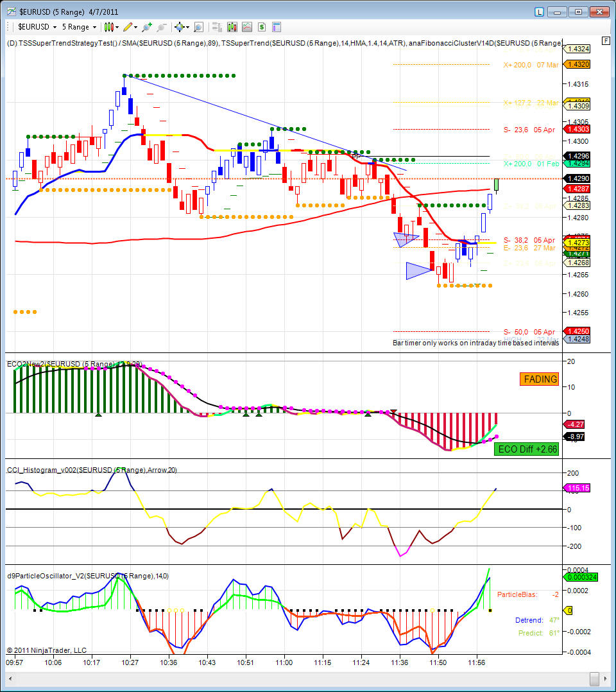
Task: Click the toolbar grip handle
Action: (x=8, y=28)
